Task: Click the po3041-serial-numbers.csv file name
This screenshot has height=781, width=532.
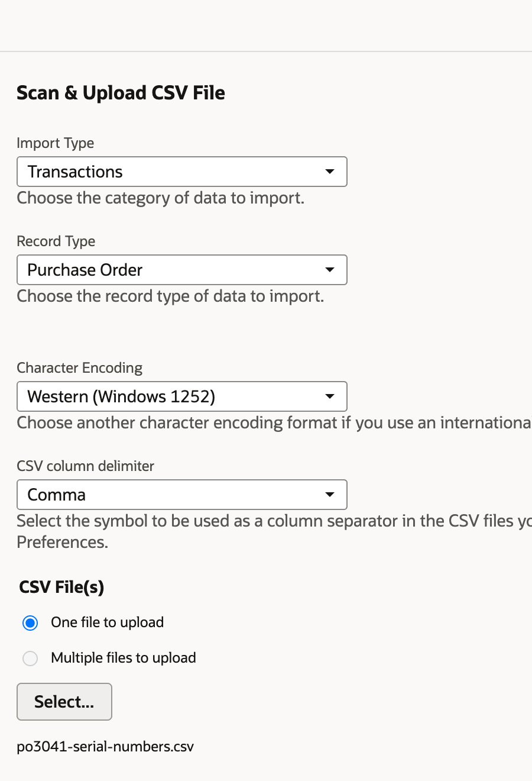Action: coord(105,747)
